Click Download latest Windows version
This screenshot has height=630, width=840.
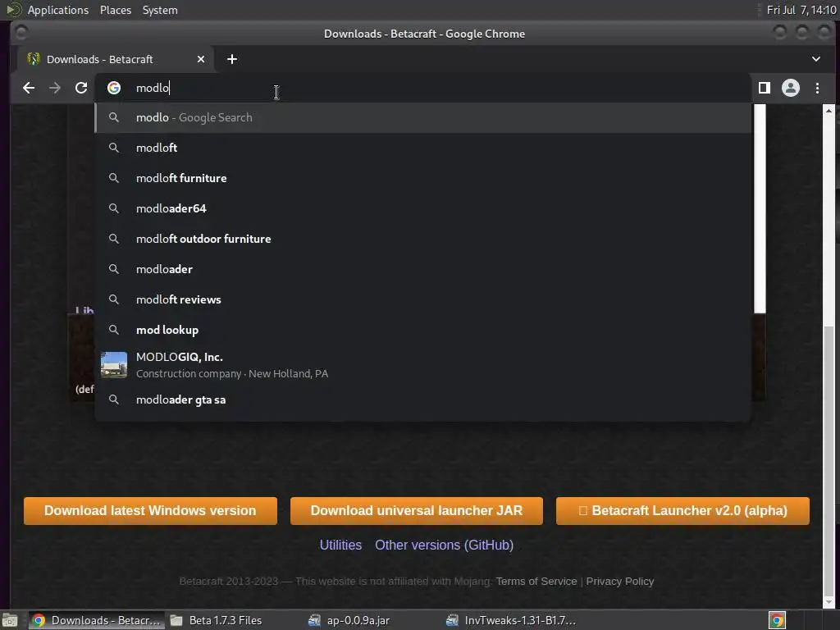pyautogui.click(x=151, y=510)
